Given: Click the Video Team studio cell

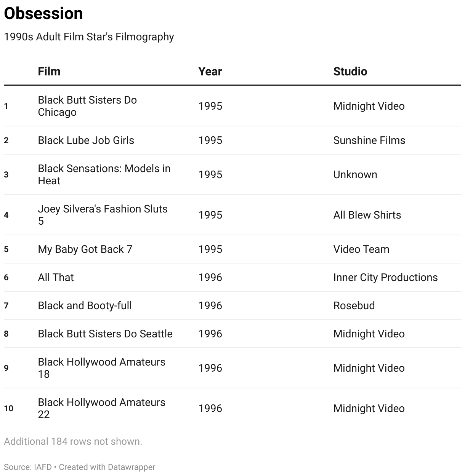Looking at the screenshot, I should pyautogui.click(x=361, y=249).
